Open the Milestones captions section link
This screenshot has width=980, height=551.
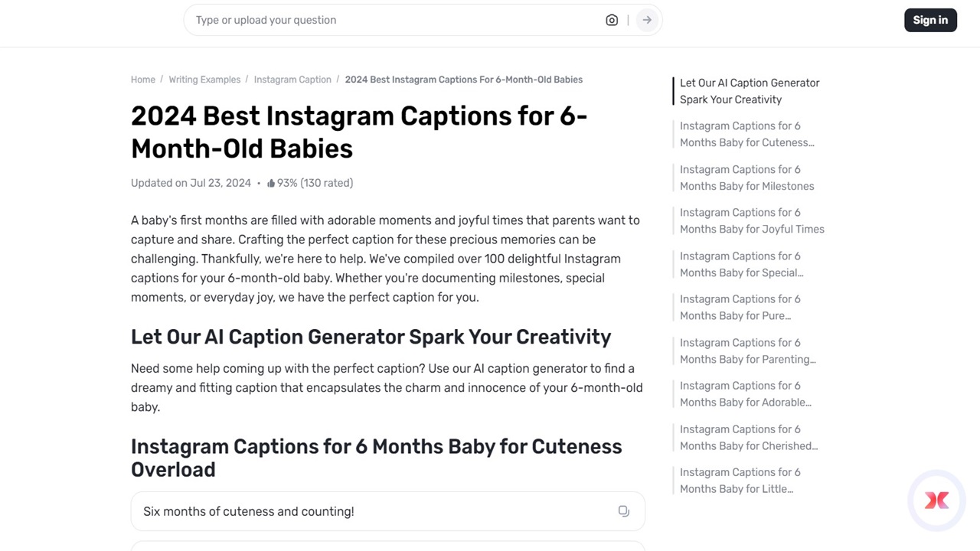click(746, 178)
